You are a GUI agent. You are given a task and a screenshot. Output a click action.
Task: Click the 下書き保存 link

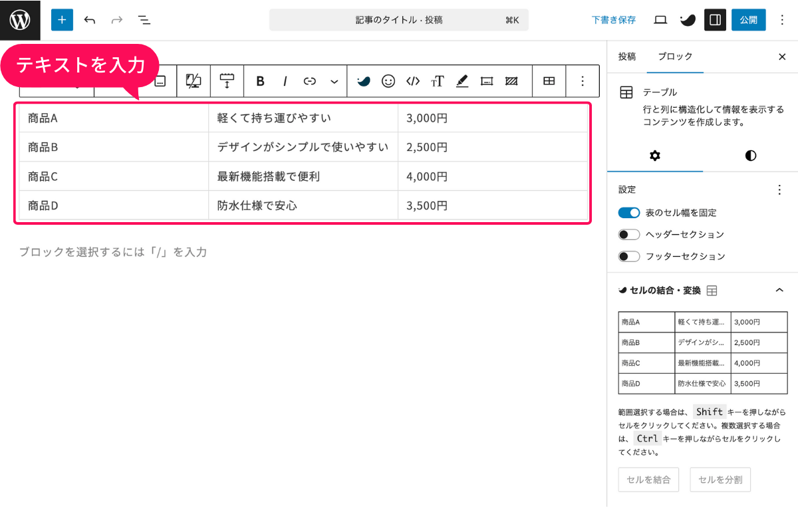pyautogui.click(x=613, y=19)
